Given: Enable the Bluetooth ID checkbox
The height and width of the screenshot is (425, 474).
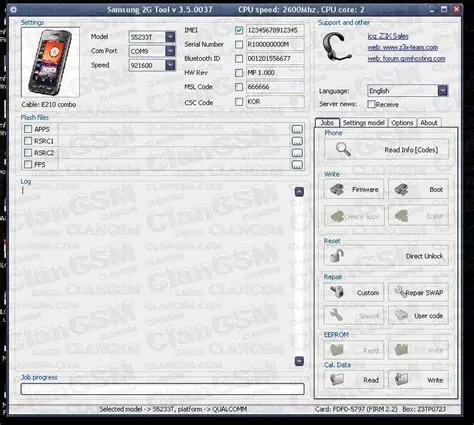Looking at the screenshot, I should coord(239,59).
